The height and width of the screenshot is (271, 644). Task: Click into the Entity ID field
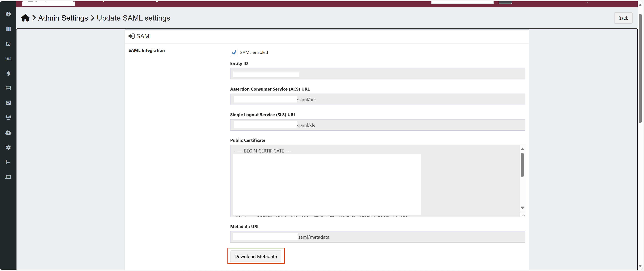coord(377,74)
